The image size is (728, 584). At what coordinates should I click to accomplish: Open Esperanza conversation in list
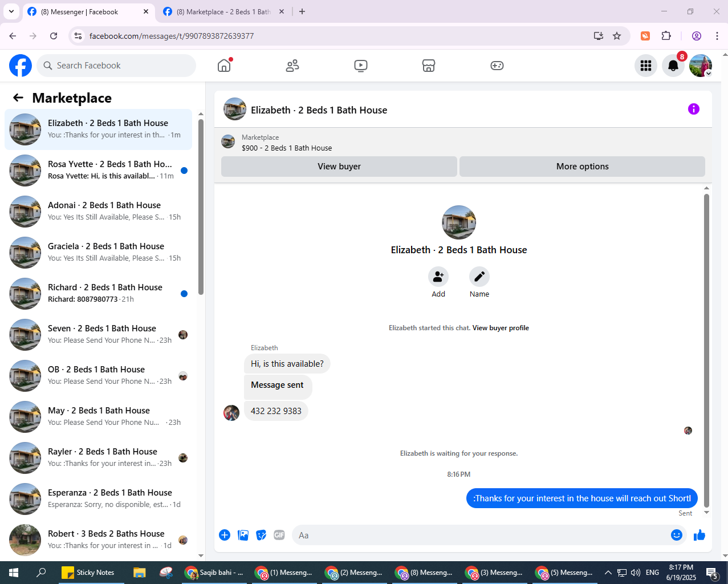[x=99, y=499]
